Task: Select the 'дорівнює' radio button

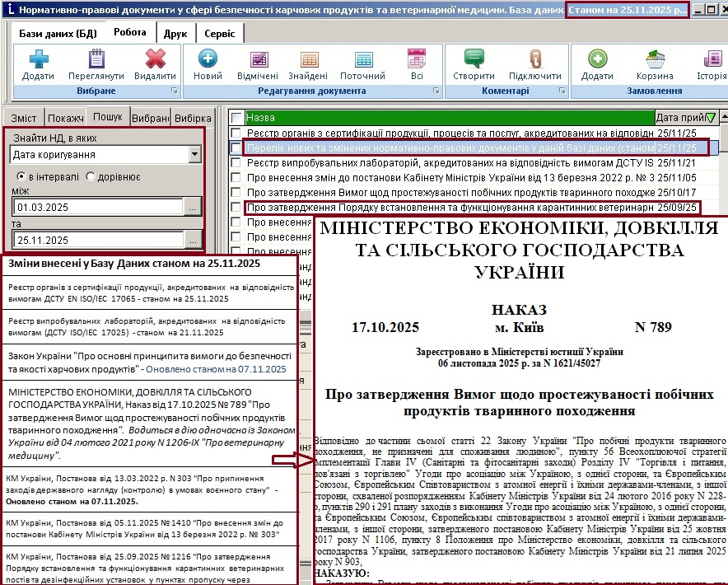Action: pos(90,177)
